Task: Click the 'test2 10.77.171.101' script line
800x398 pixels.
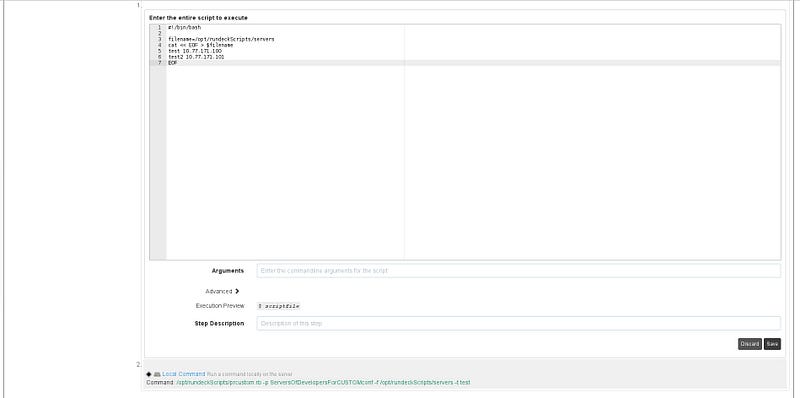Action: coord(196,57)
